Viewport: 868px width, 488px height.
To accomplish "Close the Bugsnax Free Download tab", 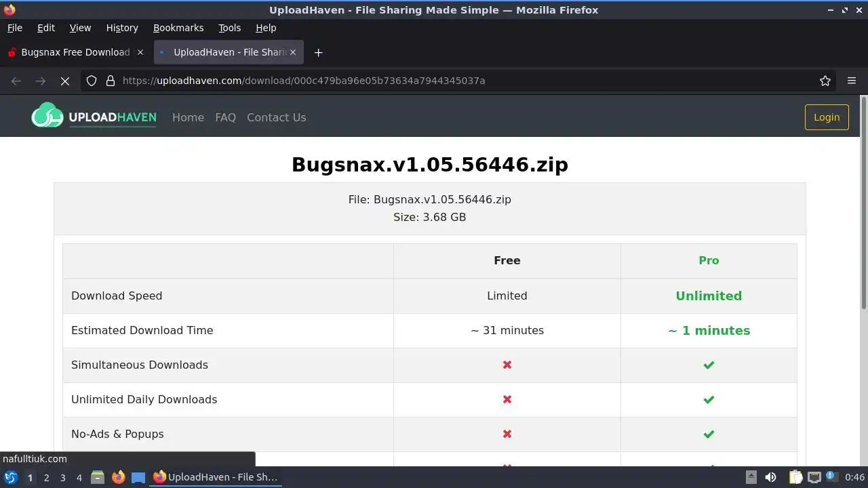I will (x=140, y=52).
